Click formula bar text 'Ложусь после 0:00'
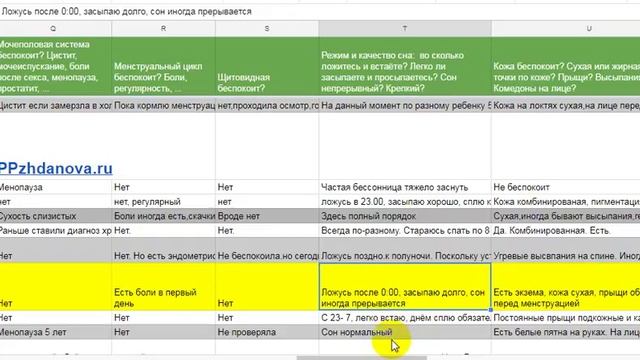Screen dimensions: 640x360 pos(40,11)
